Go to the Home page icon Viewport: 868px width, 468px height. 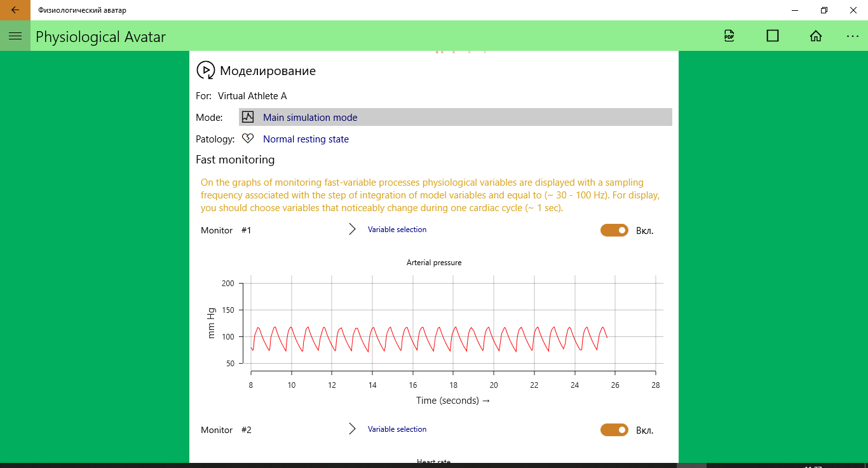(x=816, y=36)
